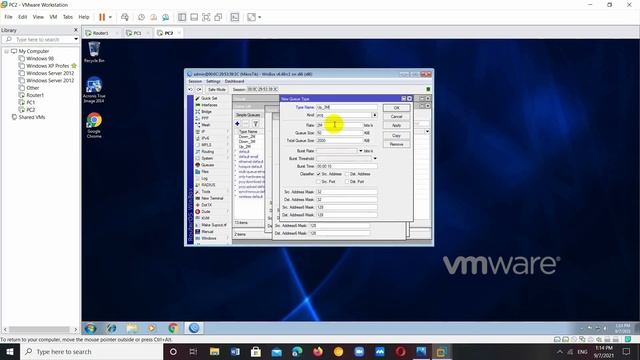640x360 pixels.
Task: Switch to the PC1 VM tab
Action: [x=138, y=33]
